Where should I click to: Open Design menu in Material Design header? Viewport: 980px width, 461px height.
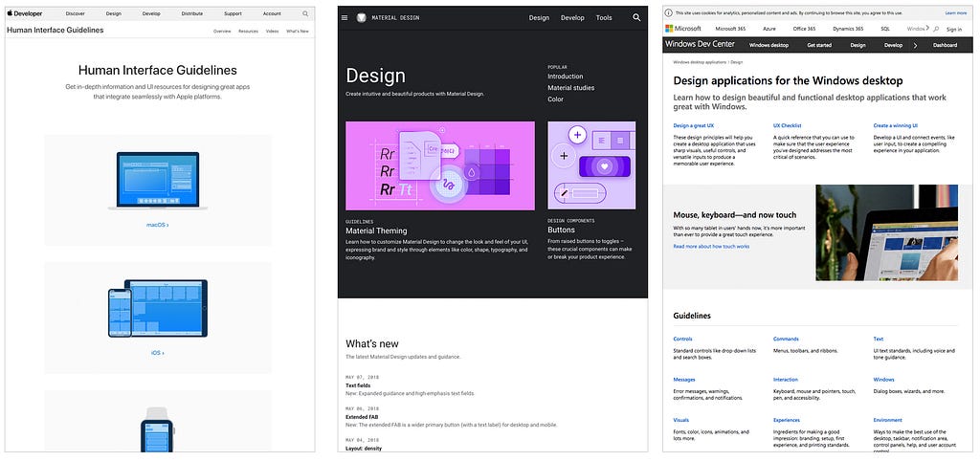pos(539,17)
